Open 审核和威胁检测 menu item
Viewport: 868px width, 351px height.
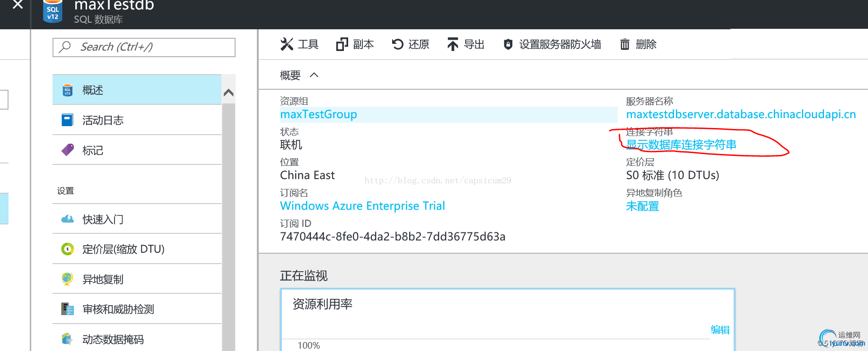tap(137, 309)
